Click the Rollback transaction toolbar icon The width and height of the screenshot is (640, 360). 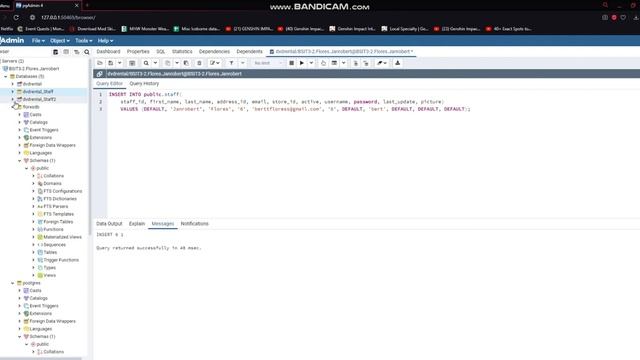tap(366, 63)
